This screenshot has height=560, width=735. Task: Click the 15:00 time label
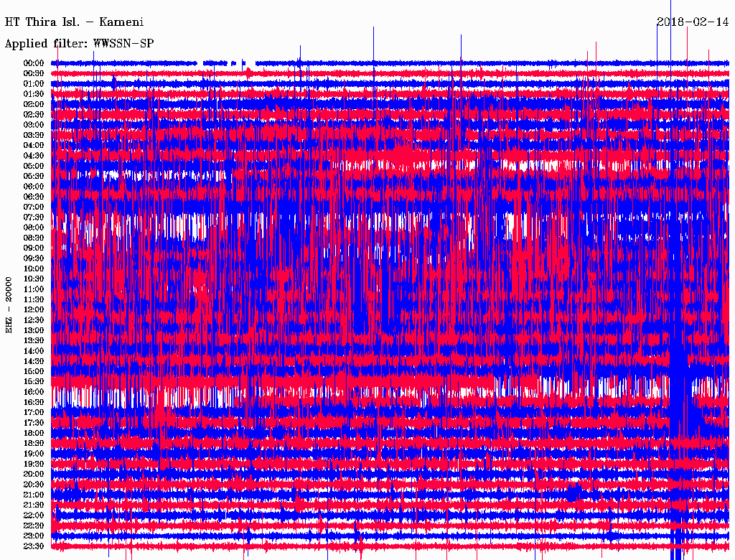(x=34, y=371)
